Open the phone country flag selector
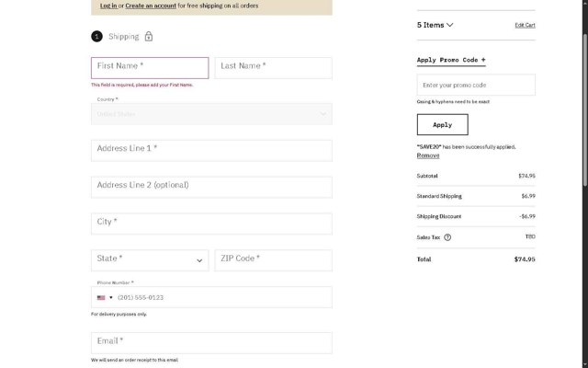 pos(105,298)
